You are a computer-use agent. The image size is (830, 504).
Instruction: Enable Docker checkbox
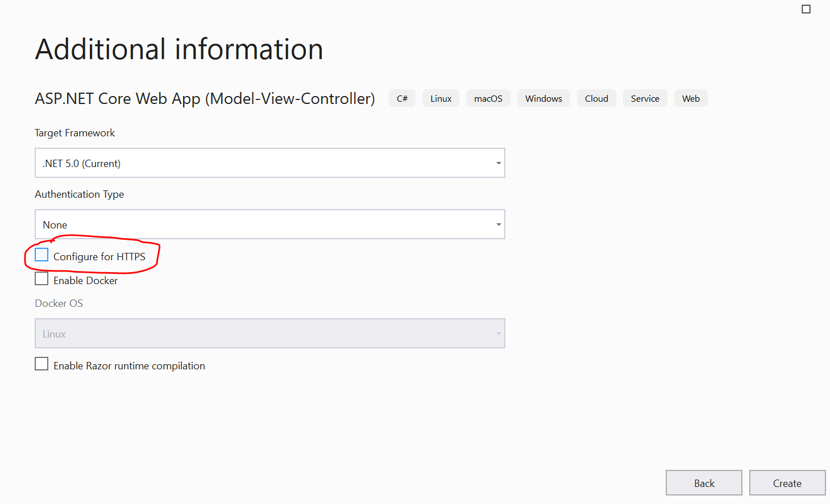[x=42, y=278]
